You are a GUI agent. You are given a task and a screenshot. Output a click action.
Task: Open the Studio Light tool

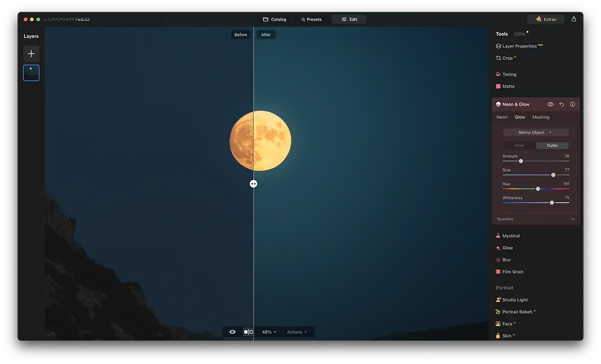pos(512,300)
